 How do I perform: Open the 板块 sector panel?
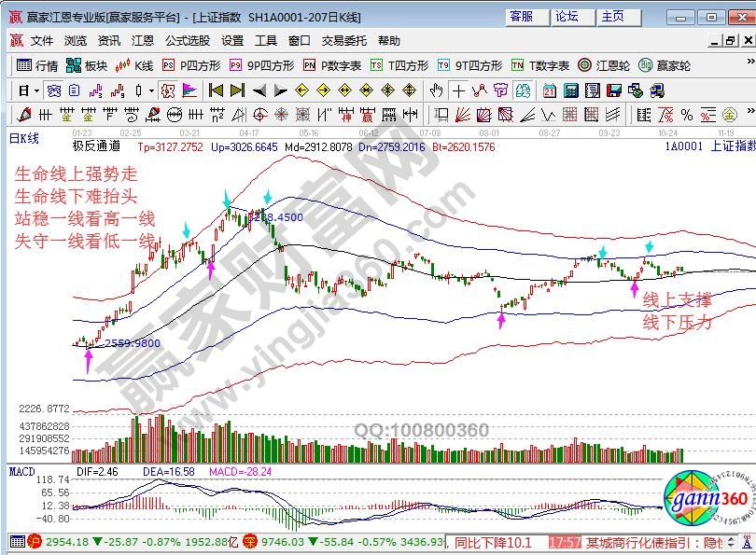tap(87, 65)
